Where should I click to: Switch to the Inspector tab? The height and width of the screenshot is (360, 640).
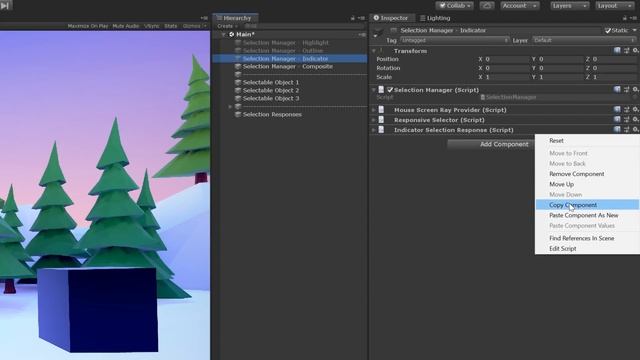pyautogui.click(x=391, y=18)
